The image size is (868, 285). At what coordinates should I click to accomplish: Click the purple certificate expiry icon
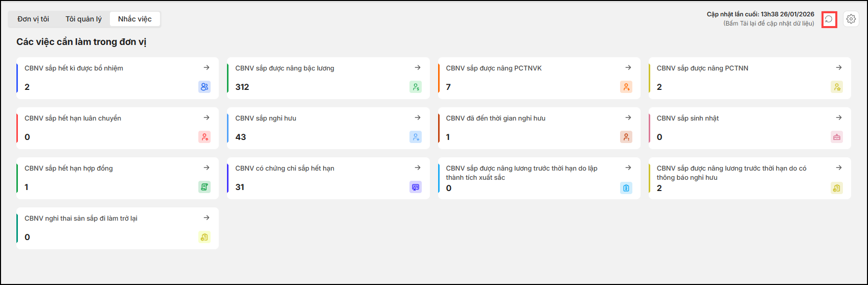coord(416,187)
